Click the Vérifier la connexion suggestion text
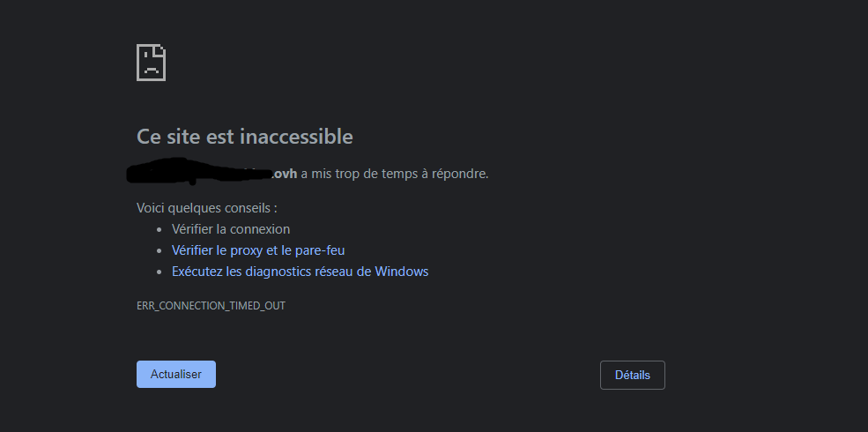 pos(231,229)
